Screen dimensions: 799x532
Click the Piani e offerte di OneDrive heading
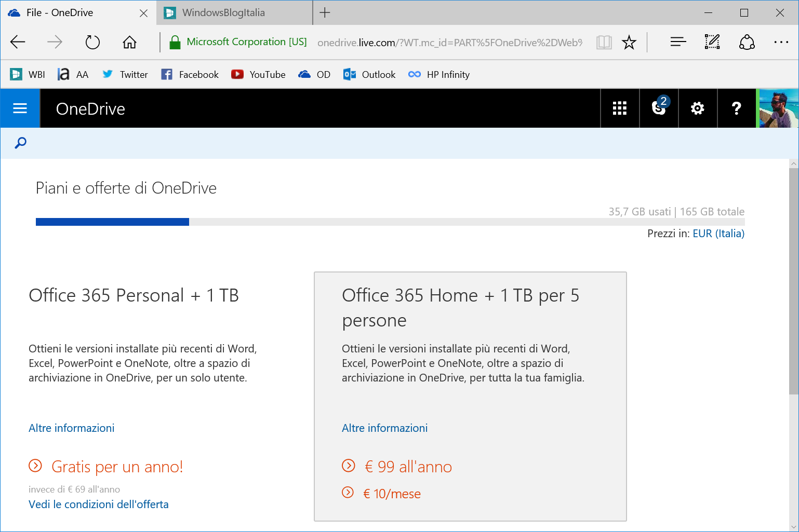(x=126, y=188)
